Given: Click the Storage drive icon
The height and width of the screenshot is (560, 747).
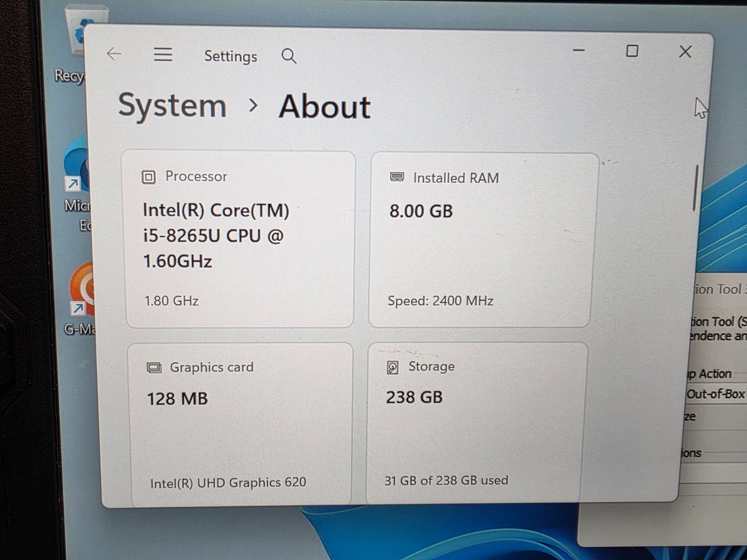Looking at the screenshot, I should [x=393, y=367].
